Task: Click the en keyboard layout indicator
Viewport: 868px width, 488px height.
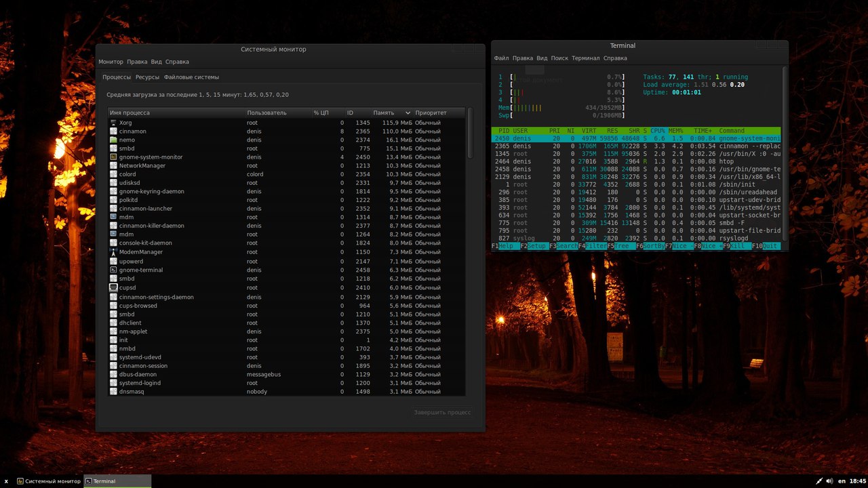Action: coord(842,481)
